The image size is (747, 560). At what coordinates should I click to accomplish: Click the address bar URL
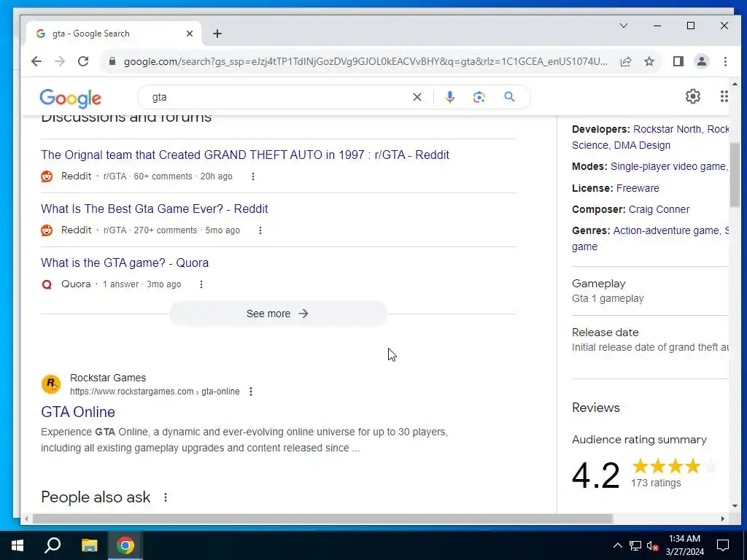click(365, 61)
